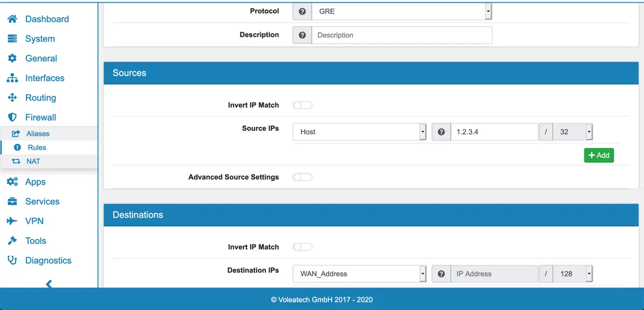Open the WAN_Address destination dropdown
The image size is (644, 310).
tap(360, 274)
